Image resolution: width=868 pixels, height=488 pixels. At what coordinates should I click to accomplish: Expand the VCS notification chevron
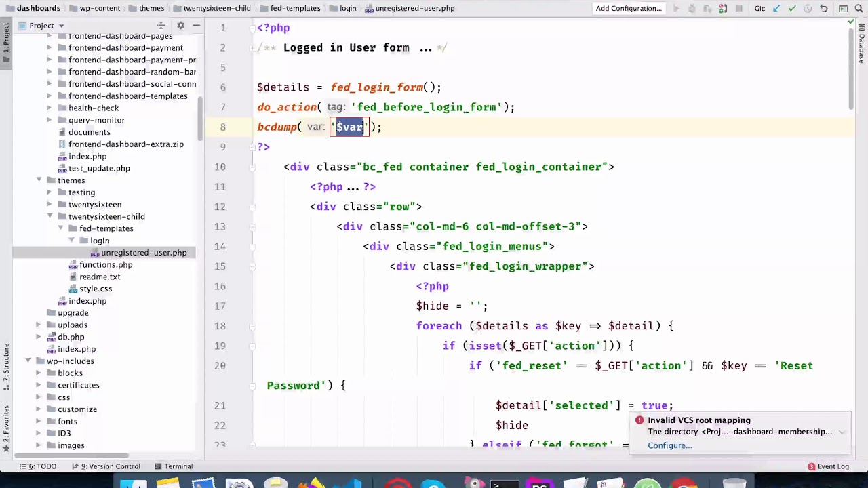[x=842, y=432]
